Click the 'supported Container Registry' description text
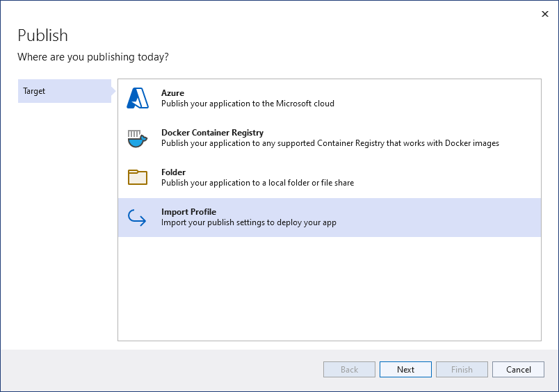Viewport: 559px width, 392px height. pos(331,143)
